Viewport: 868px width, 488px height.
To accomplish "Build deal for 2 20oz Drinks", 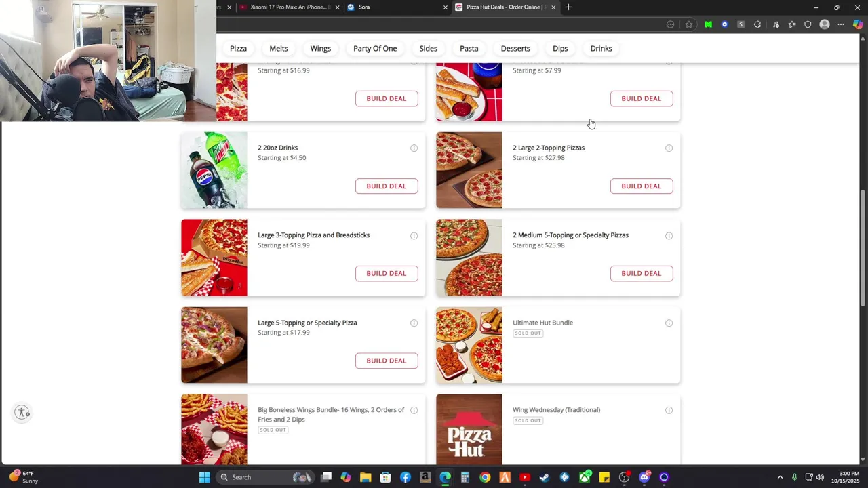I will 387,186.
